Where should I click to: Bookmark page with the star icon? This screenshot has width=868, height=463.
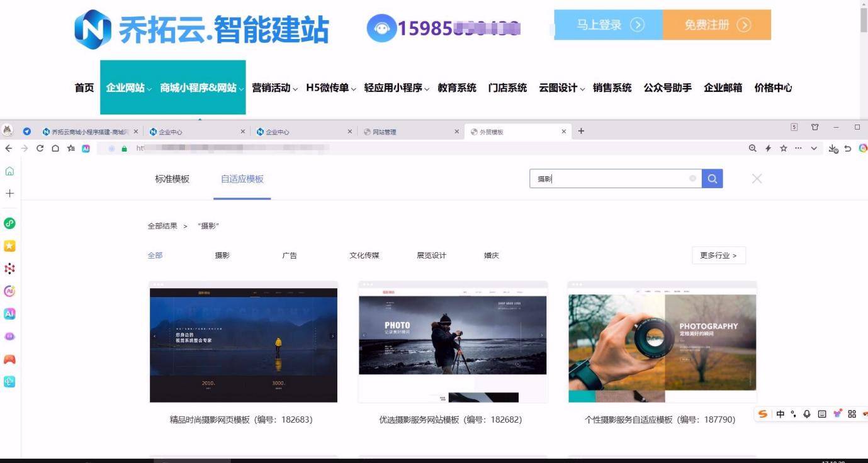(784, 148)
